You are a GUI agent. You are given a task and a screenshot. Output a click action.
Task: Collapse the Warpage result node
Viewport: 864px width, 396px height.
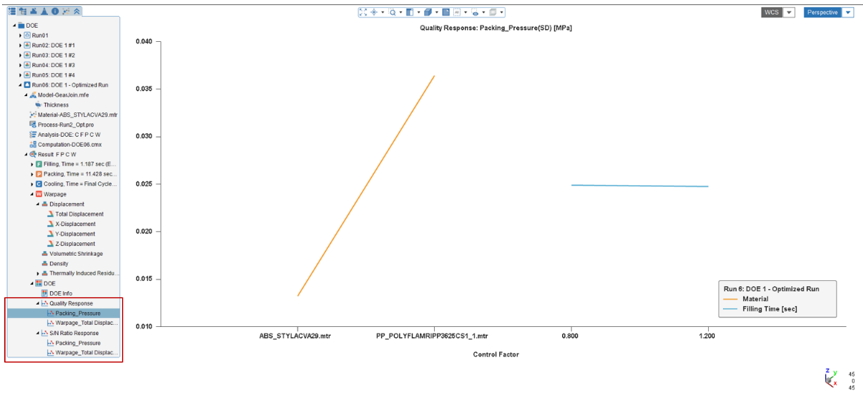pos(31,194)
